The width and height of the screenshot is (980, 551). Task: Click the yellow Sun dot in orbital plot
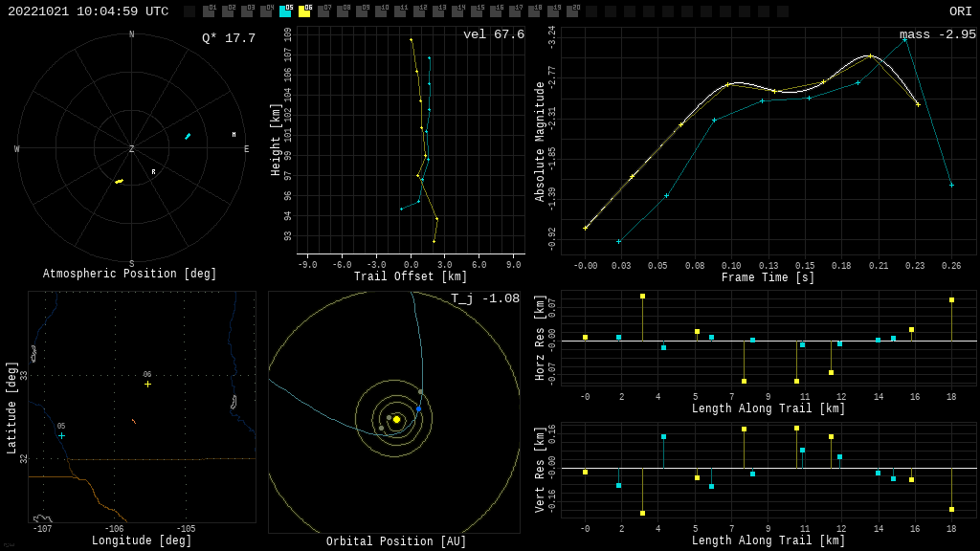396,419
